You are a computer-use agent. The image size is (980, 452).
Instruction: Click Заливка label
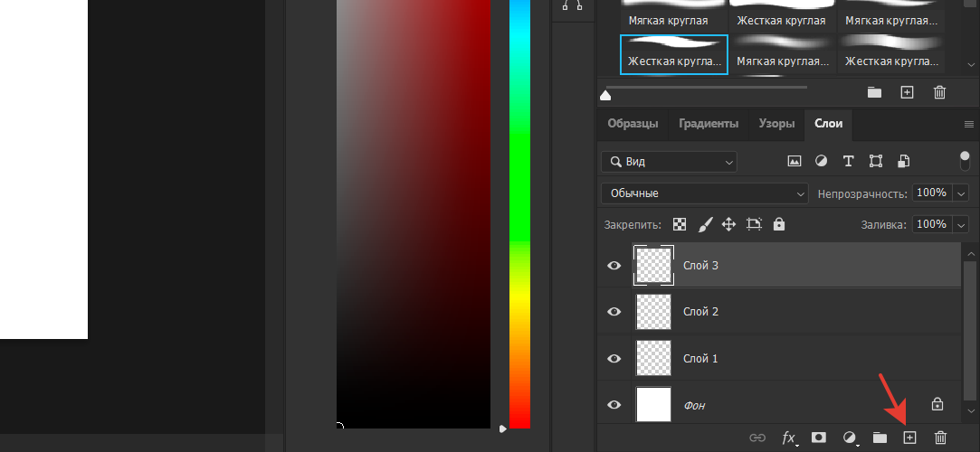(x=884, y=225)
